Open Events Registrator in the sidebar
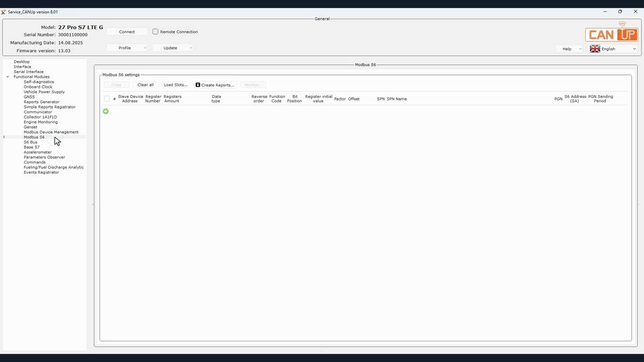Image resolution: width=644 pixels, height=362 pixels. 41,172
